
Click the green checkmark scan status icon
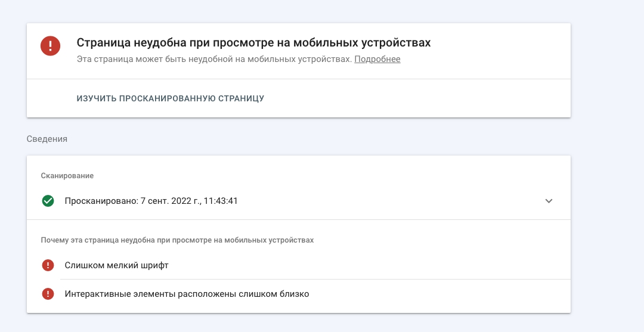pos(48,201)
